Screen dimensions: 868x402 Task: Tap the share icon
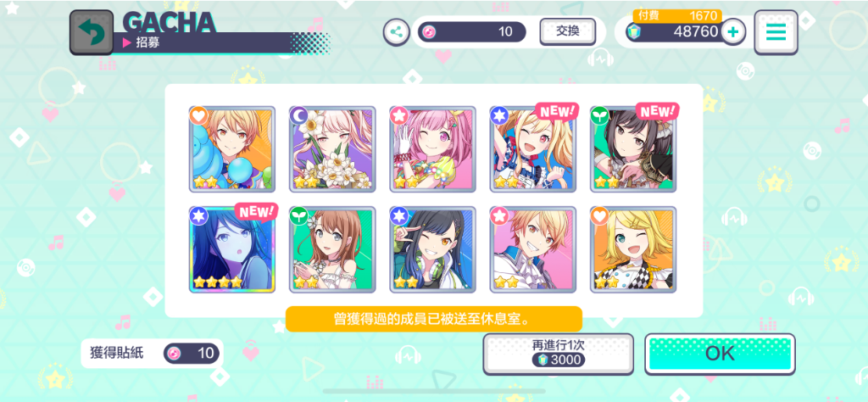coord(397,31)
